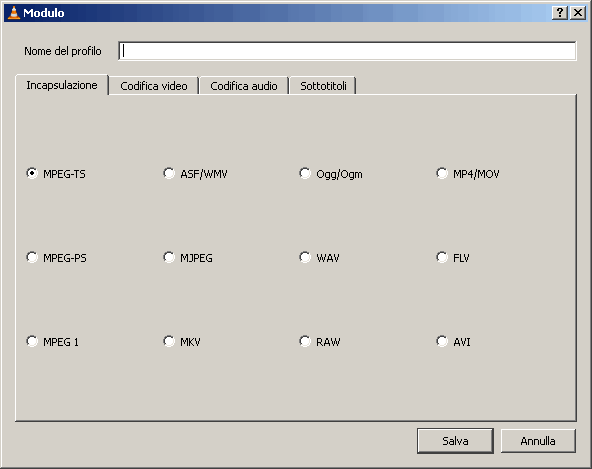Go to the Sottotitoli tab
Viewport: 592px width, 469px height.
(x=323, y=86)
